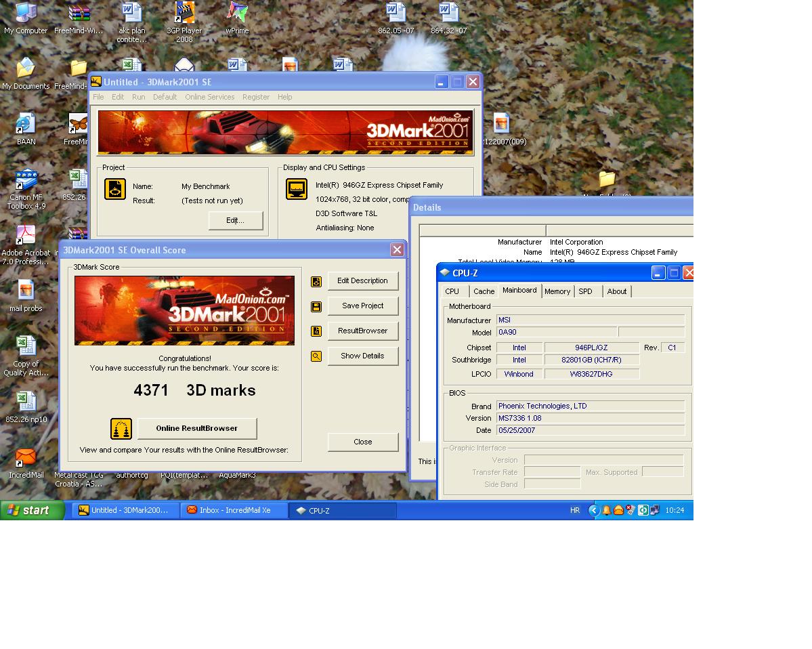812x649 pixels.
Task: Click the 10:24 taskbar clock
Action: pyautogui.click(x=675, y=510)
